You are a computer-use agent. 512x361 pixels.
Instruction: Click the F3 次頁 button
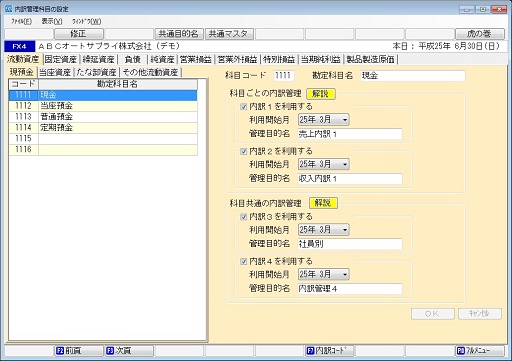coord(129,350)
